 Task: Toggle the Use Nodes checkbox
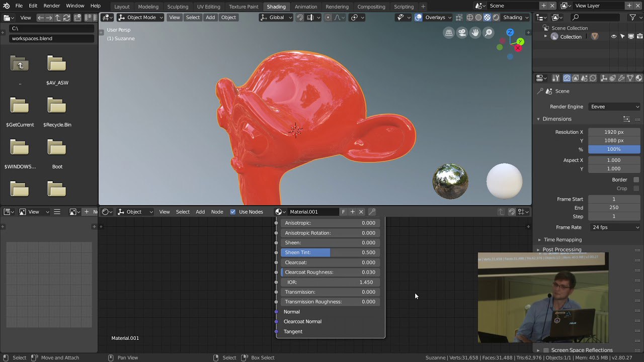coord(232,212)
